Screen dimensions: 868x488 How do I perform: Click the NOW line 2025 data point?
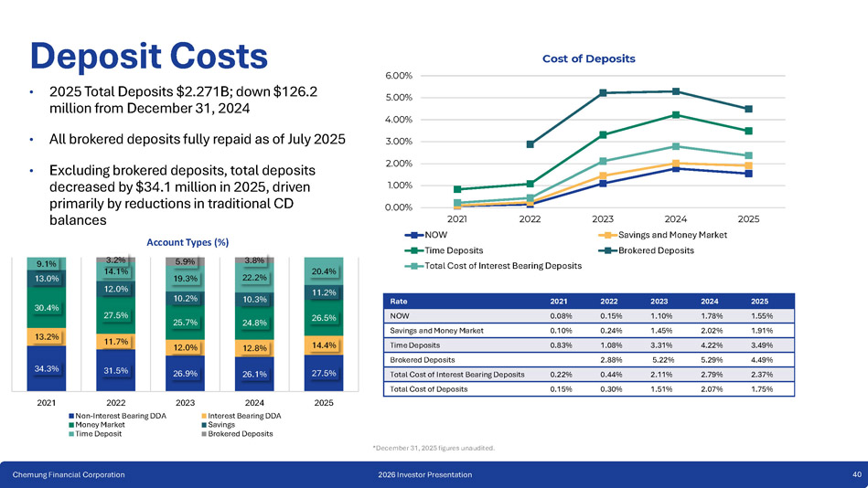pos(748,174)
